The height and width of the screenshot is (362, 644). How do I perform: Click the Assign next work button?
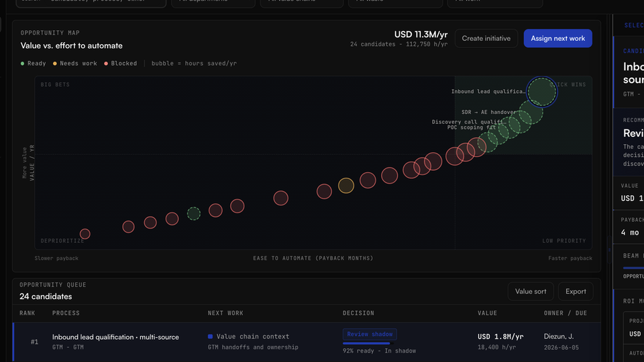point(557,38)
